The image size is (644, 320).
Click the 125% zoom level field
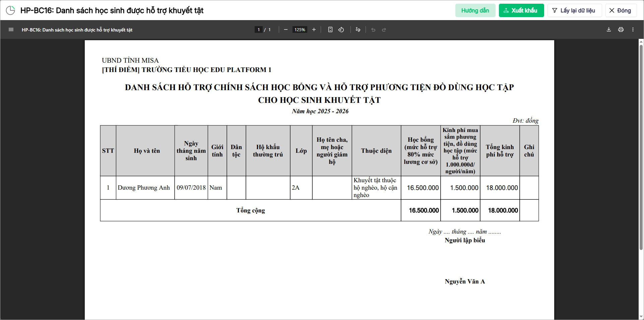point(300,29)
